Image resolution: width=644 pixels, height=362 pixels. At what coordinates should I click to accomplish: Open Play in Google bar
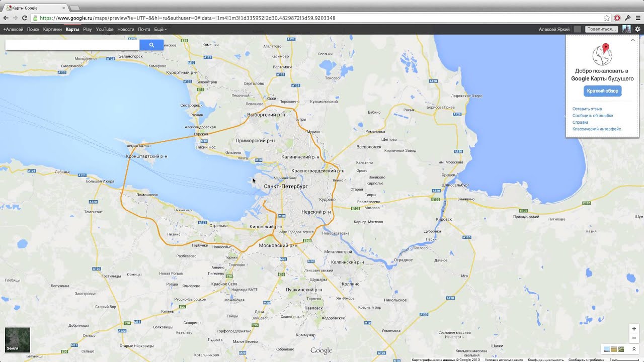point(88,29)
